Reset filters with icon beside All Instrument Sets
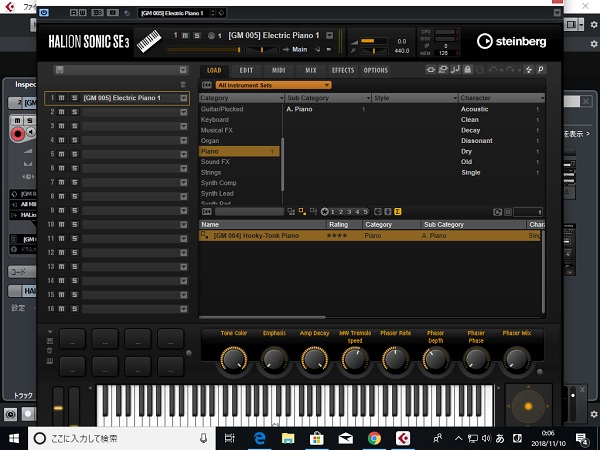This screenshot has width=600, height=450. click(x=207, y=85)
